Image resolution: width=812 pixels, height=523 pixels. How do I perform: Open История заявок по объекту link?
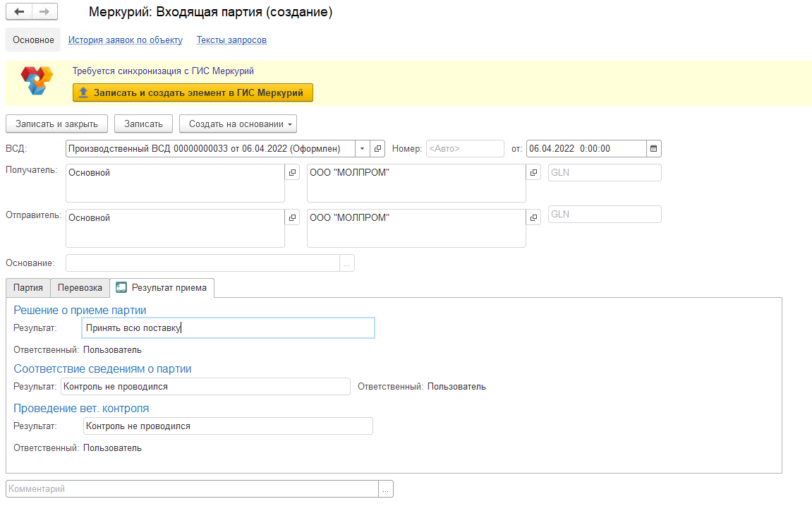[125, 40]
